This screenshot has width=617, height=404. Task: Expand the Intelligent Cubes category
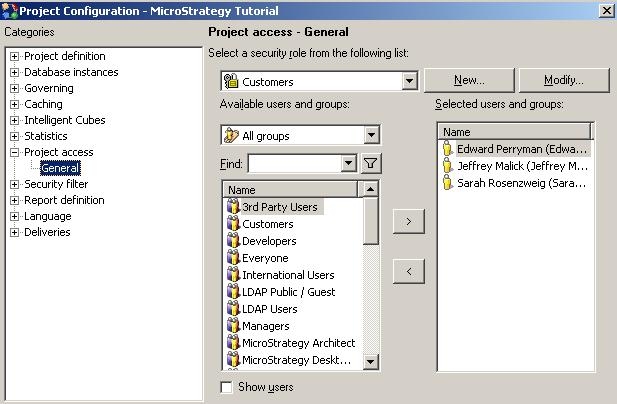point(14,120)
